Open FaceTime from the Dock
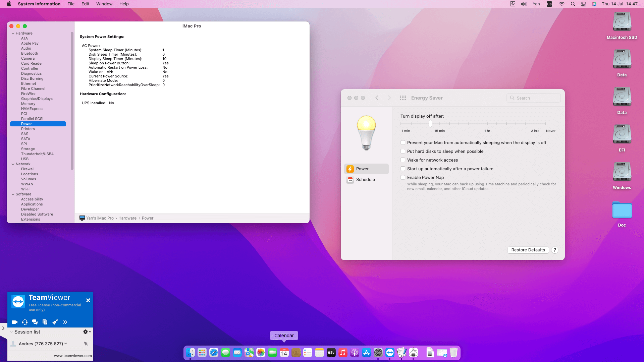This screenshot has width=644, height=362. point(272,353)
